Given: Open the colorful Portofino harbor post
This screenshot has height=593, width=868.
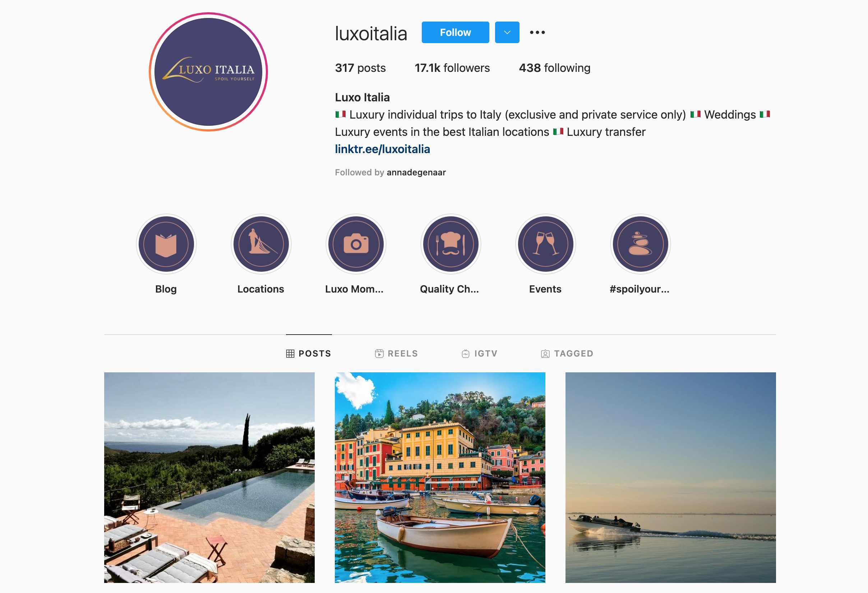Looking at the screenshot, I should 440,477.
